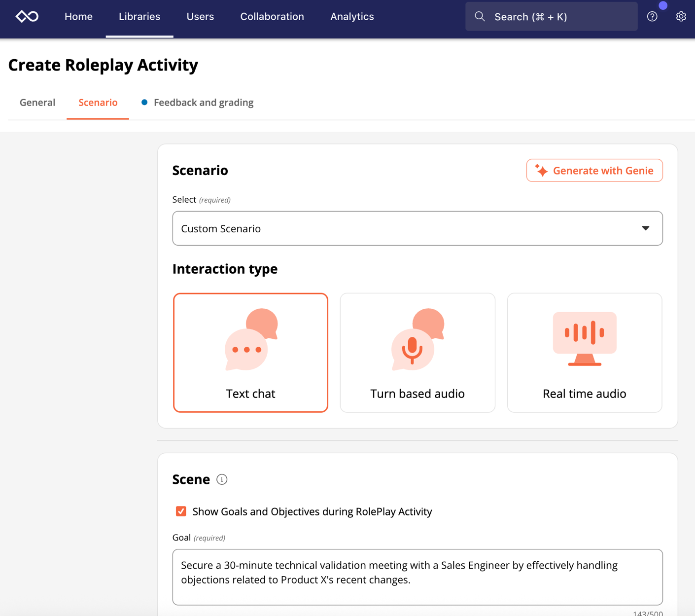Screen dimensions: 695x616
Task: Go to the Analytics menu
Action: 352,17
